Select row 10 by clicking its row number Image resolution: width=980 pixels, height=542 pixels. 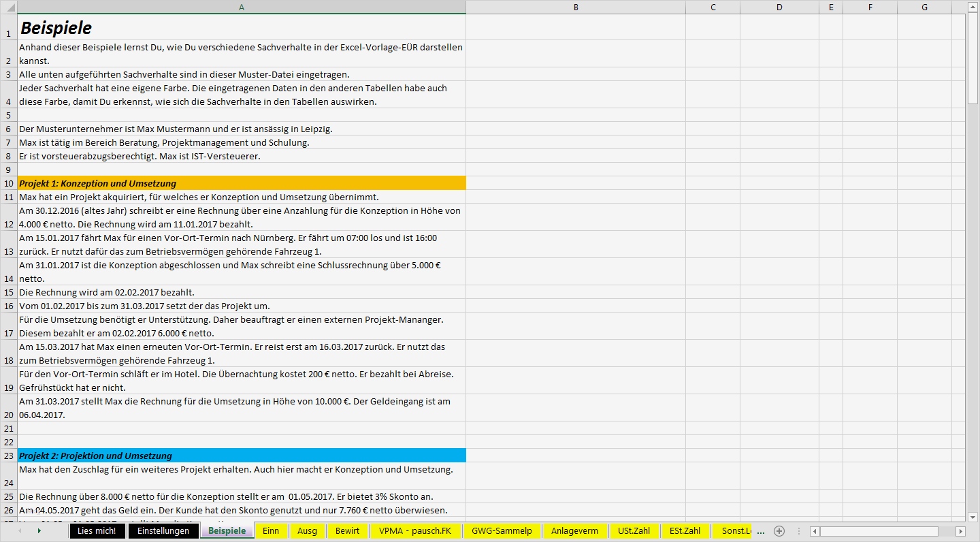pyautogui.click(x=8, y=183)
